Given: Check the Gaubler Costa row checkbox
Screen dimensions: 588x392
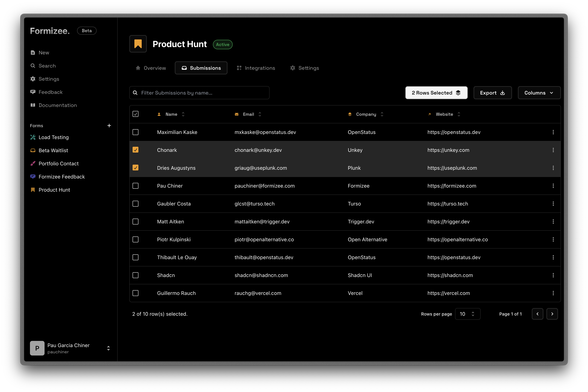Looking at the screenshot, I should pos(135,203).
